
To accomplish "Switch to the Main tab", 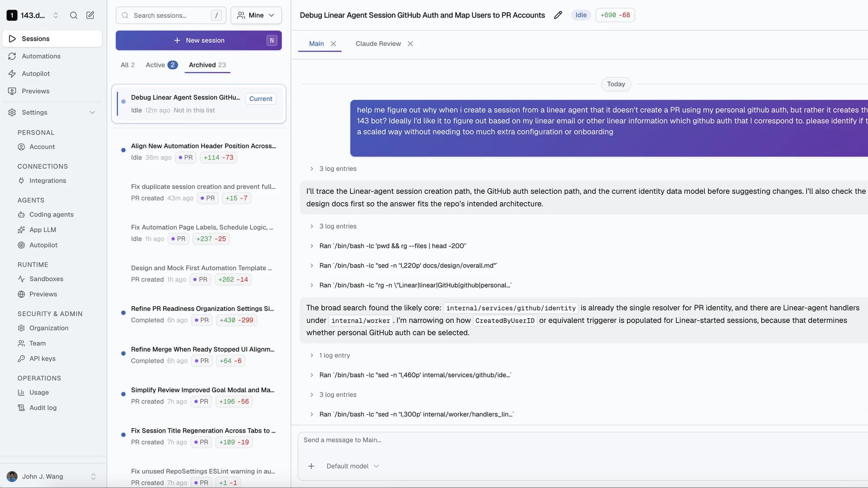I will point(316,44).
